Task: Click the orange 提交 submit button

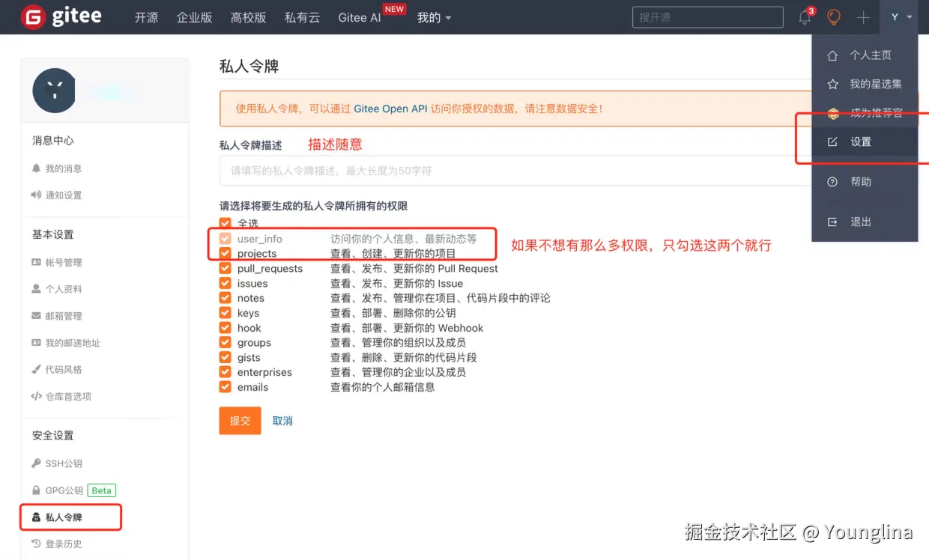Action: pyautogui.click(x=240, y=421)
